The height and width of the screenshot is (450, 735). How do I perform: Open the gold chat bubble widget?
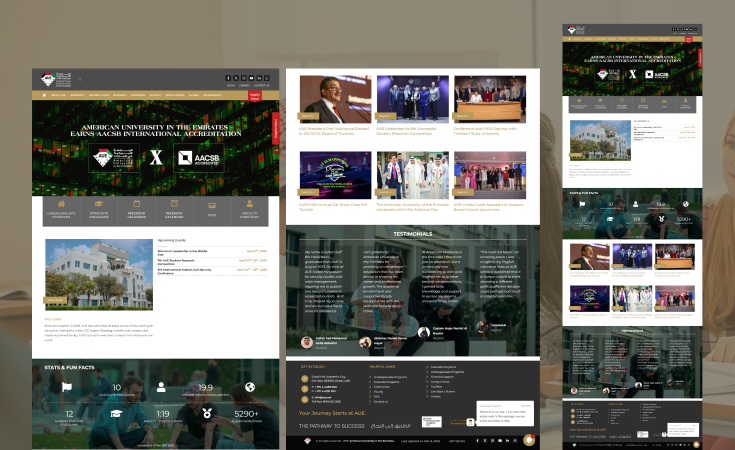click(x=529, y=440)
